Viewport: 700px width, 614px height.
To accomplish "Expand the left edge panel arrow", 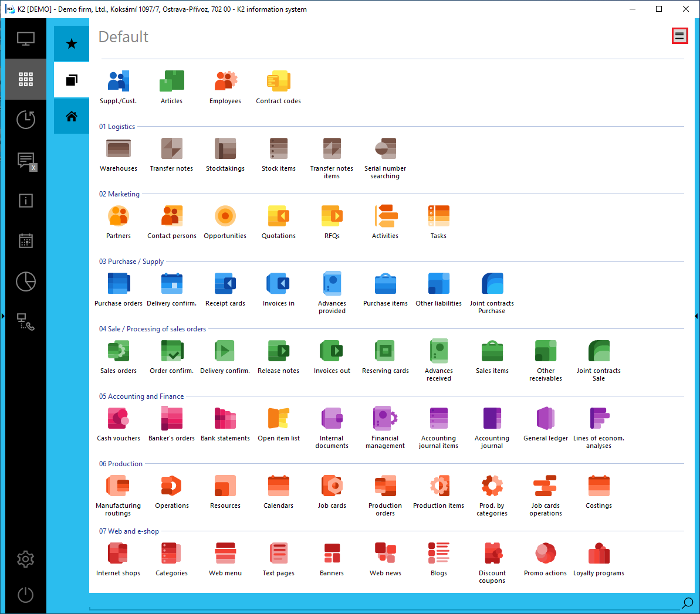I will 3,316.
